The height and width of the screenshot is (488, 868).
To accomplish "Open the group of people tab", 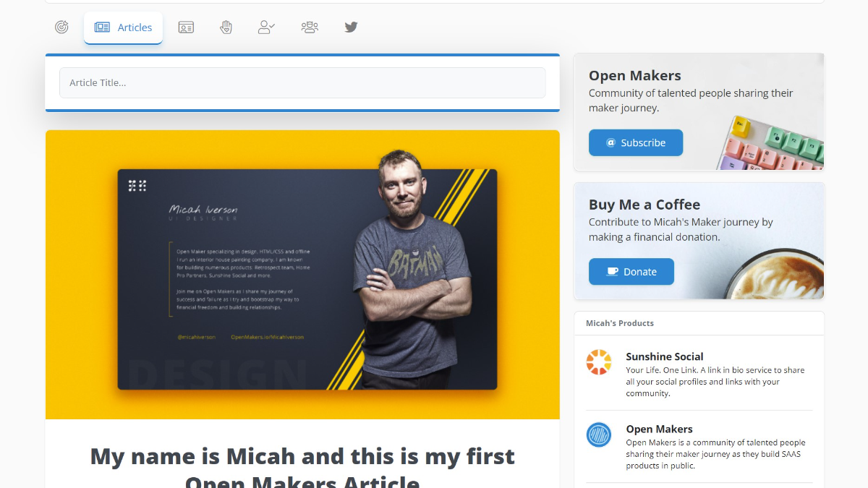I will click(310, 27).
